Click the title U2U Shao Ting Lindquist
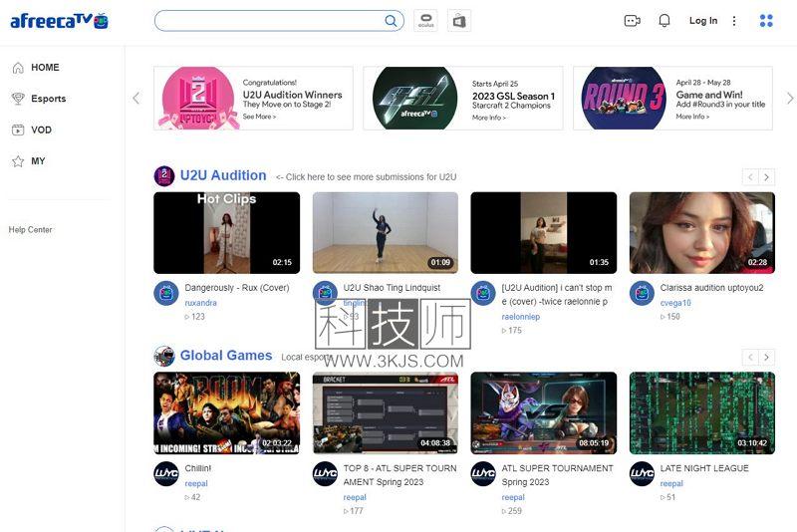The image size is (797, 532). [392, 288]
